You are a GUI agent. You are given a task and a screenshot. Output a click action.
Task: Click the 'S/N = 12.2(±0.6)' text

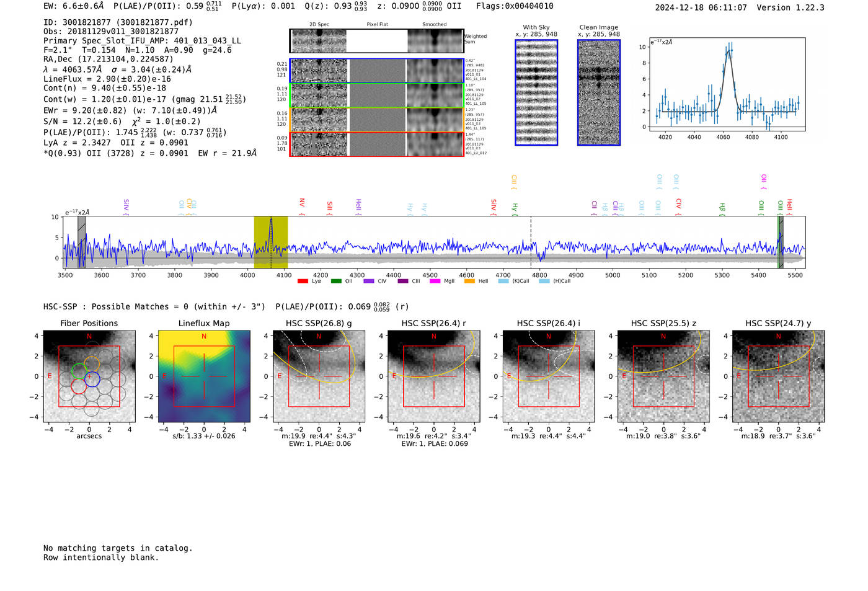pyautogui.click(x=82, y=122)
